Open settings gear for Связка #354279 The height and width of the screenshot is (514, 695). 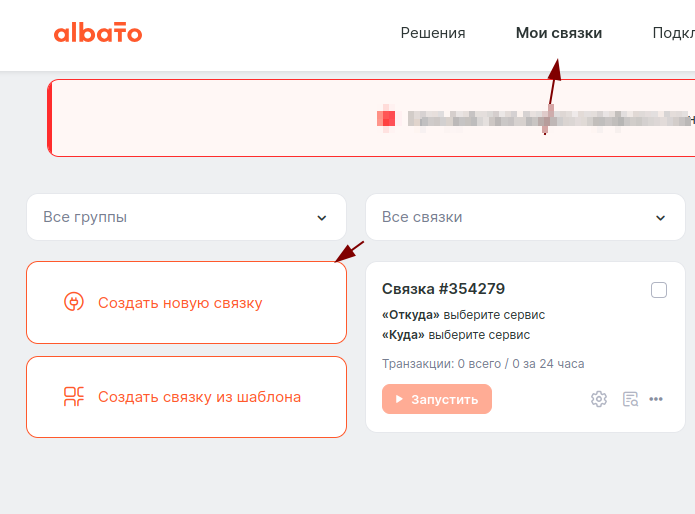click(599, 399)
